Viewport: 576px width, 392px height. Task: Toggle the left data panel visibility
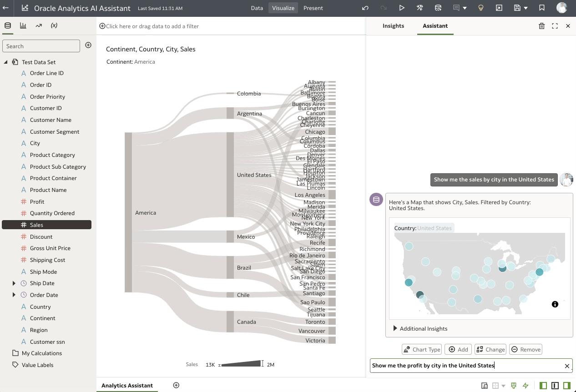tap(543, 385)
